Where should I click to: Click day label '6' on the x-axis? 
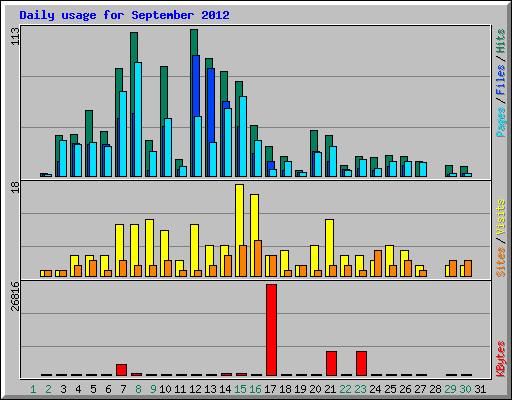pos(108,389)
